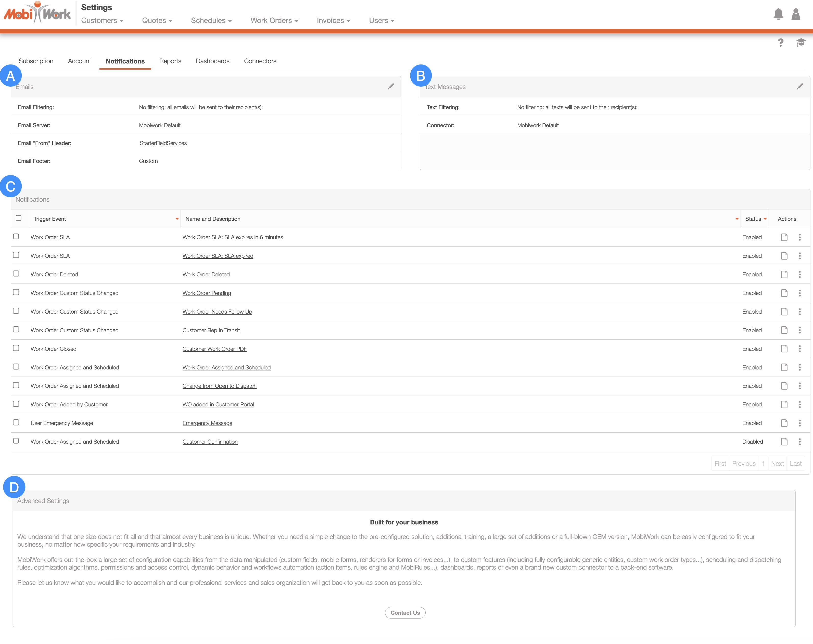
Task: Edit Emails settings with pencil icon
Action: point(391,87)
